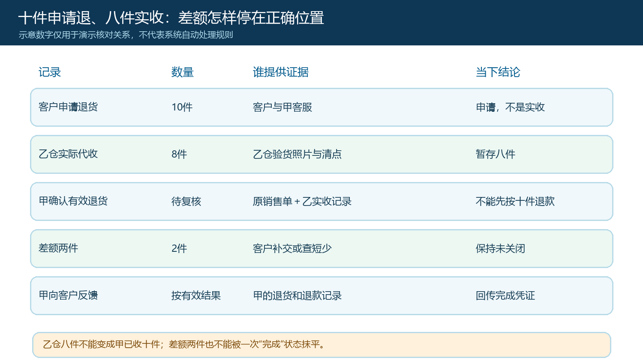This screenshot has height=364, width=643.
Task: Select the '甲向客户反馈' cell
Action: [x=68, y=295]
